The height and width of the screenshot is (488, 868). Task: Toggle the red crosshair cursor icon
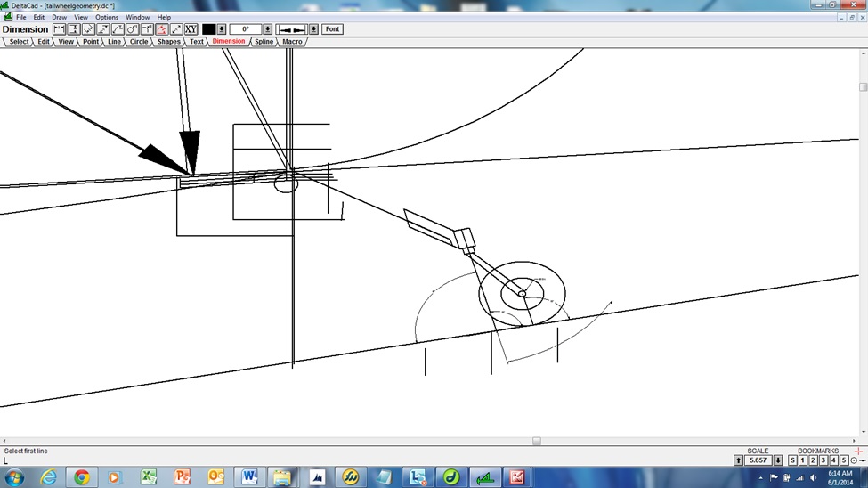858,451
